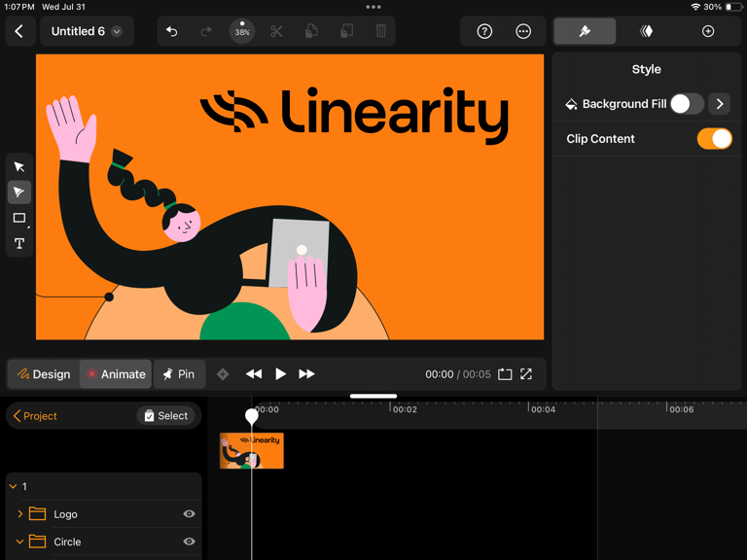Image resolution: width=747 pixels, height=560 pixels.
Task: Click the 00:04 mark on timeline ruler
Action: point(542,409)
